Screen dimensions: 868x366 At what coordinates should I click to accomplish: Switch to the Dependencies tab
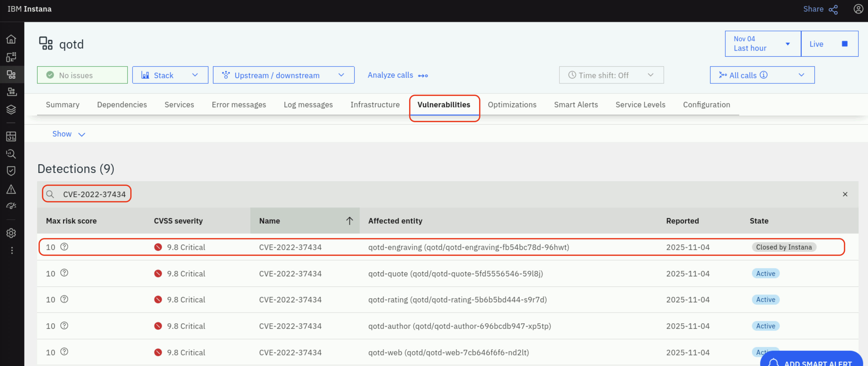pyautogui.click(x=122, y=104)
